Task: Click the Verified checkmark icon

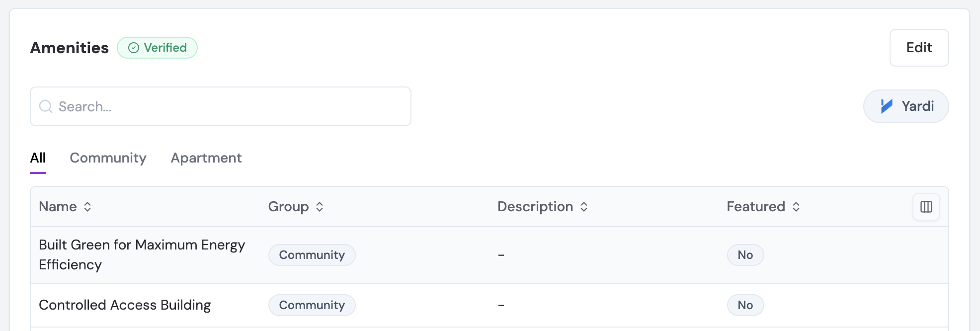Action: [134, 48]
